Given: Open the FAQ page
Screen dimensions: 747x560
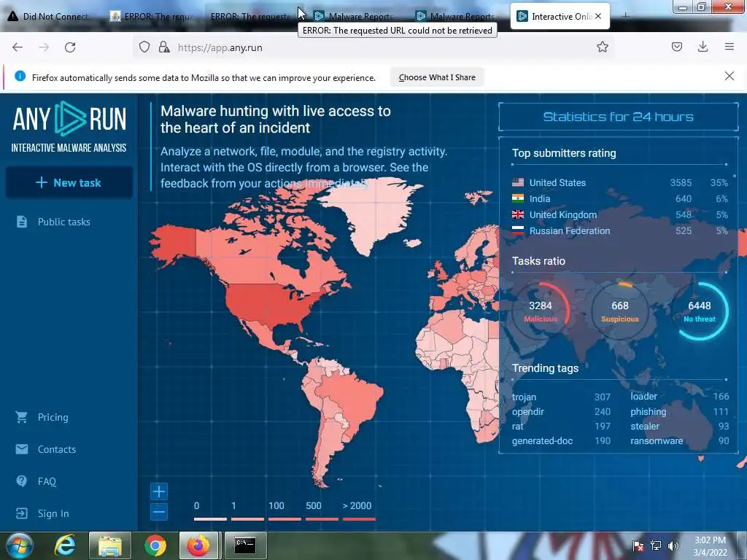Looking at the screenshot, I should click(47, 481).
